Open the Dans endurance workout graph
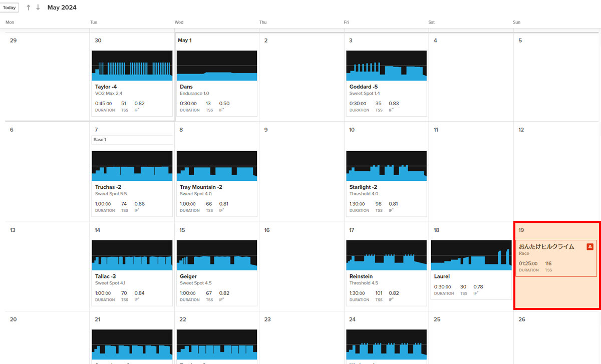 [217, 66]
